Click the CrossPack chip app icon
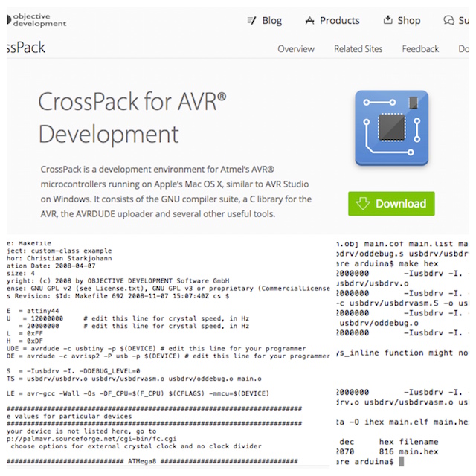The image size is (476, 476). pyautogui.click(x=392, y=128)
